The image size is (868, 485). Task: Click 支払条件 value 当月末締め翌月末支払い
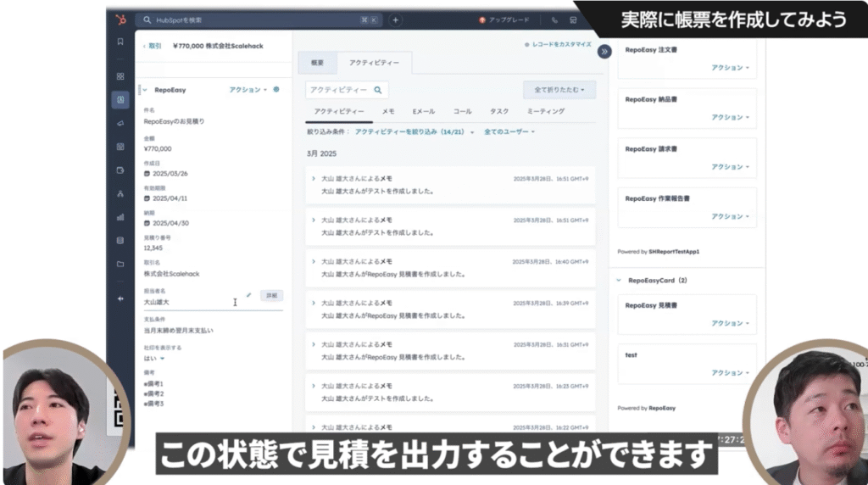click(178, 331)
